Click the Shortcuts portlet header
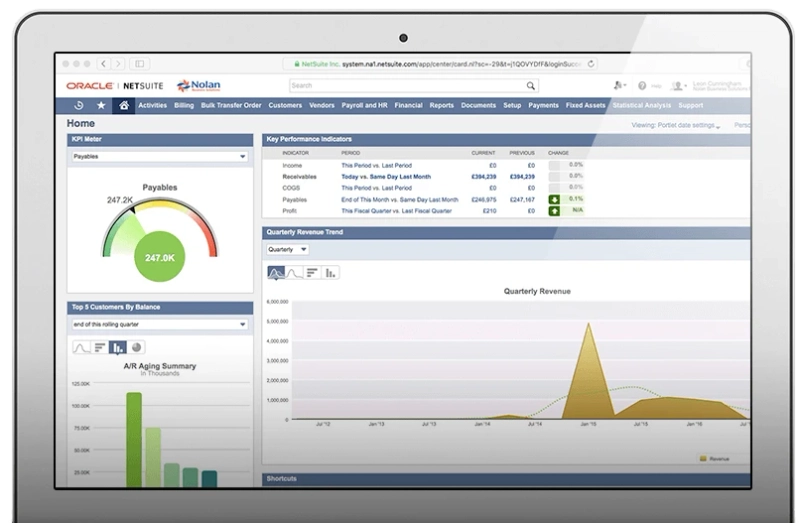Screen dimensions: 800x523 [x=506, y=479]
